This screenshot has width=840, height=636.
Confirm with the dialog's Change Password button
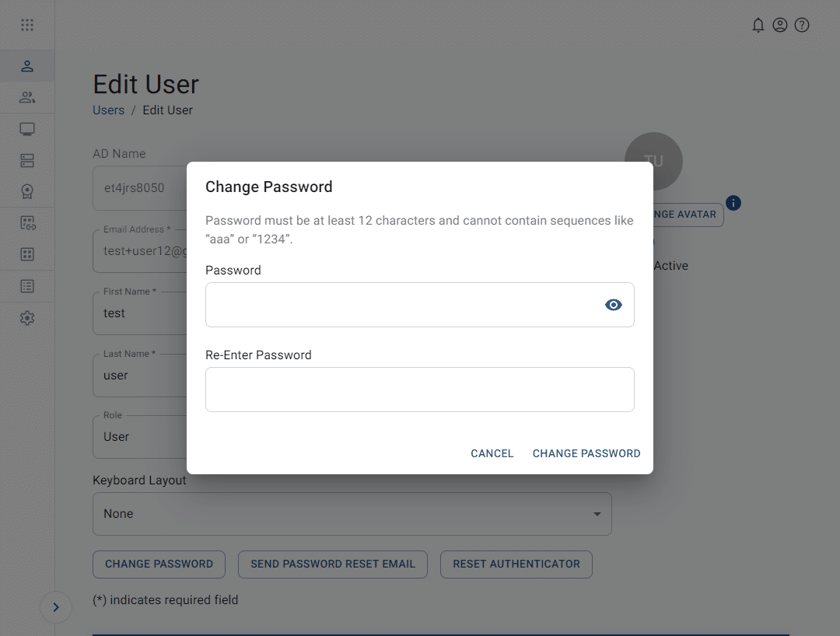[x=586, y=453]
